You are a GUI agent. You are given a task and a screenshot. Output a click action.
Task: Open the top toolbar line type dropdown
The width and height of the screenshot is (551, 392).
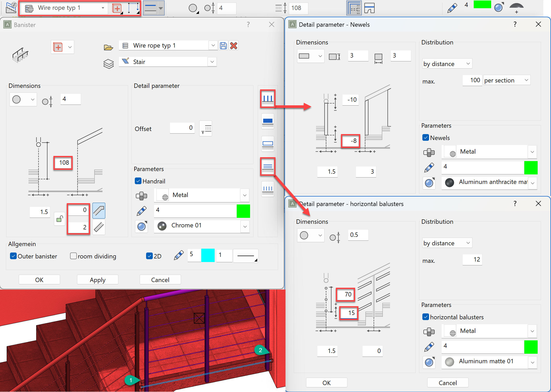[x=161, y=8]
